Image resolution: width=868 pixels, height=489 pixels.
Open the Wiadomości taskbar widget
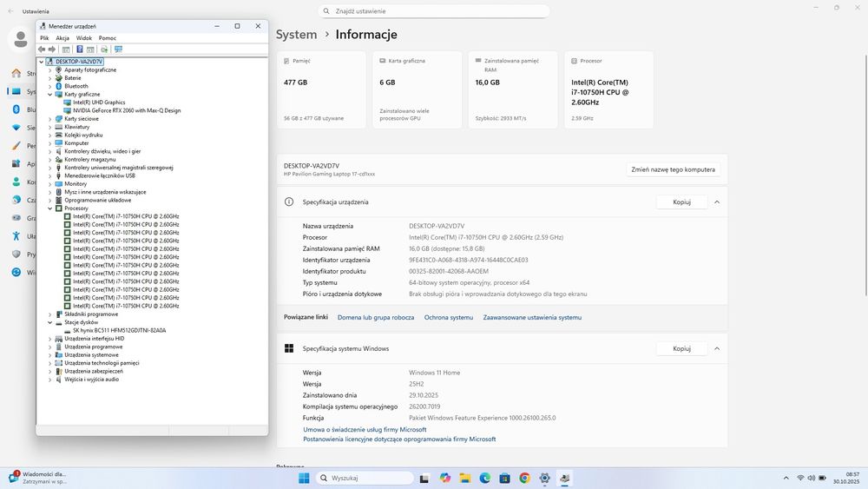pyautogui.click(x=38, y=478)
